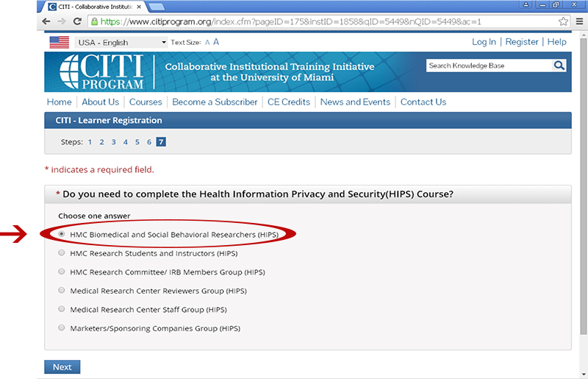The height and width of the screenshot is (379, 588).
Task: Open the Contact Us menu item
Action: tap(423, 102)
